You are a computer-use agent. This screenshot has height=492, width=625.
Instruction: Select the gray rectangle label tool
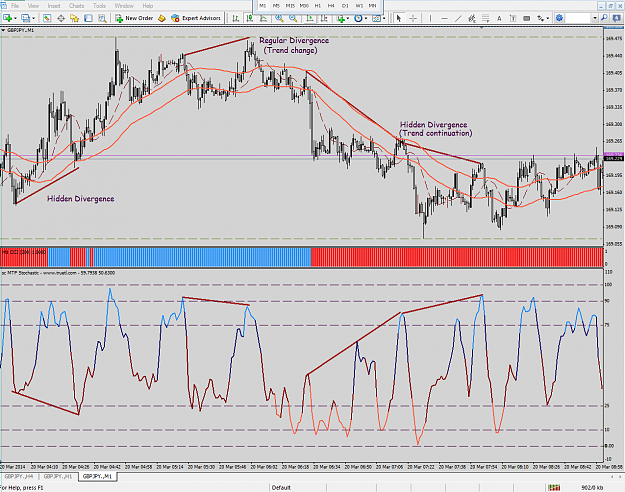click(527, 18)
